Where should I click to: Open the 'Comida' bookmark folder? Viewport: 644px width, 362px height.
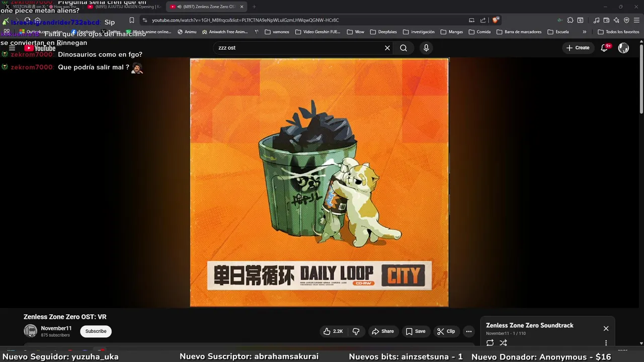479,32
